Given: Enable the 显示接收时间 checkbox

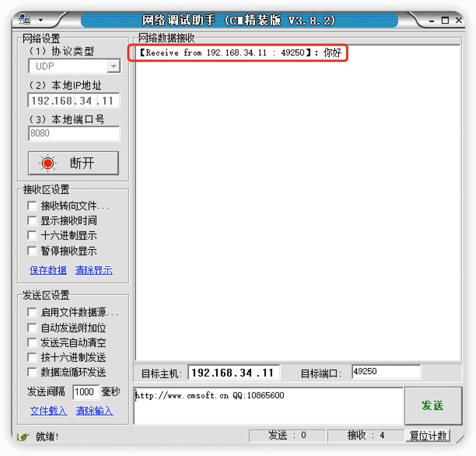Looking at the screenshot, I should (x=32, y=221).
